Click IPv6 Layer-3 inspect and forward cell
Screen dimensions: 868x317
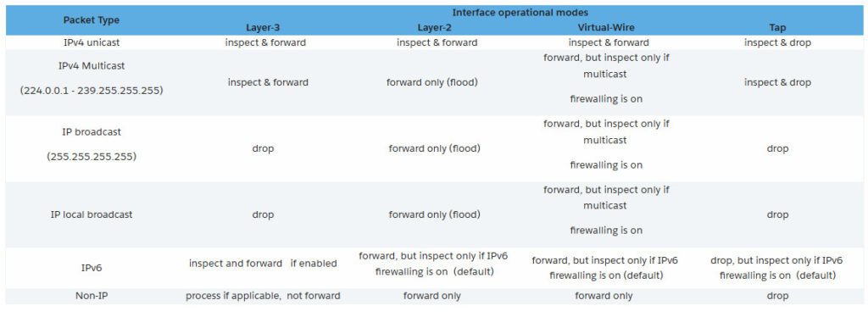[263, 264]
